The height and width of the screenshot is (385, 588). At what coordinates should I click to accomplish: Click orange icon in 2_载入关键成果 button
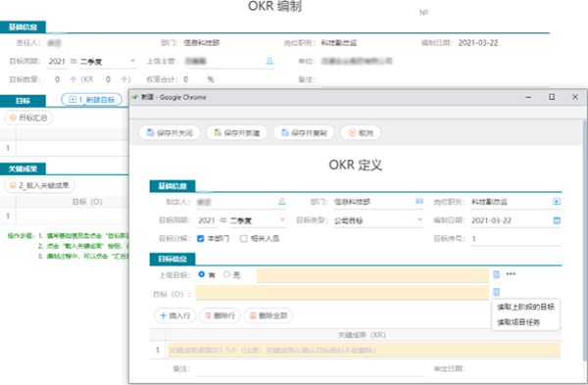point(13,185)
